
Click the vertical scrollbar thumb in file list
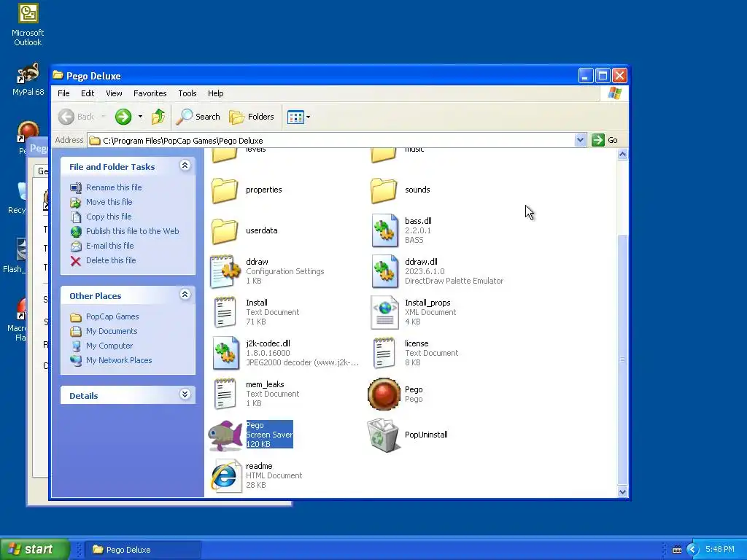point(622,359)
